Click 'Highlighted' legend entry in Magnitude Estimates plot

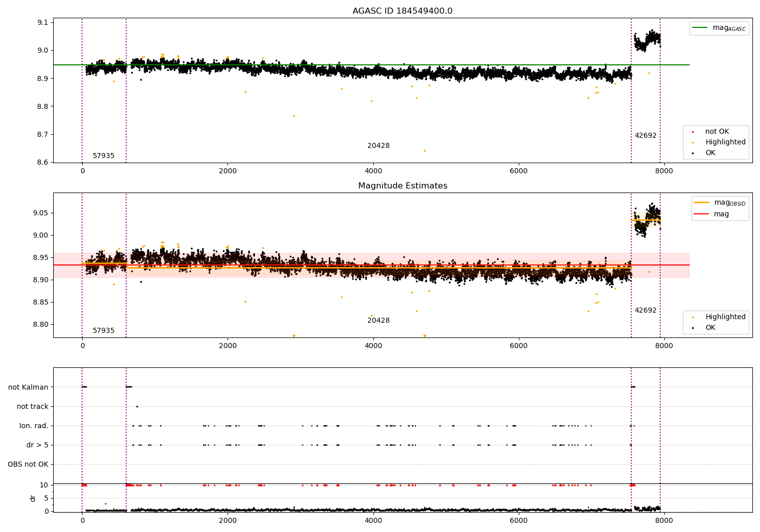point(726,317)
